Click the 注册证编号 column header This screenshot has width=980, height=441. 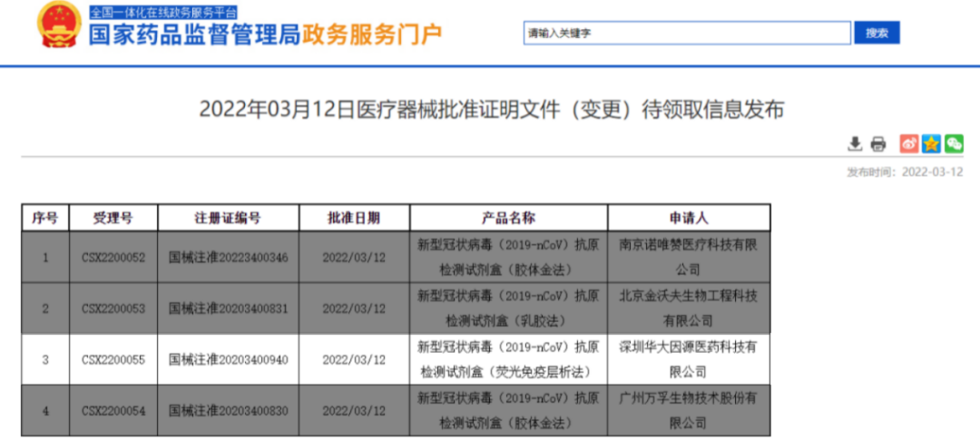pos(228,218)
